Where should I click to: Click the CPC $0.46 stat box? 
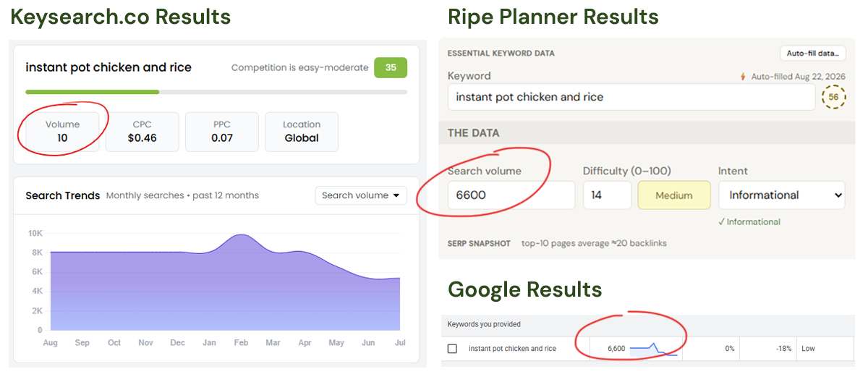click(x=142, y=132)
